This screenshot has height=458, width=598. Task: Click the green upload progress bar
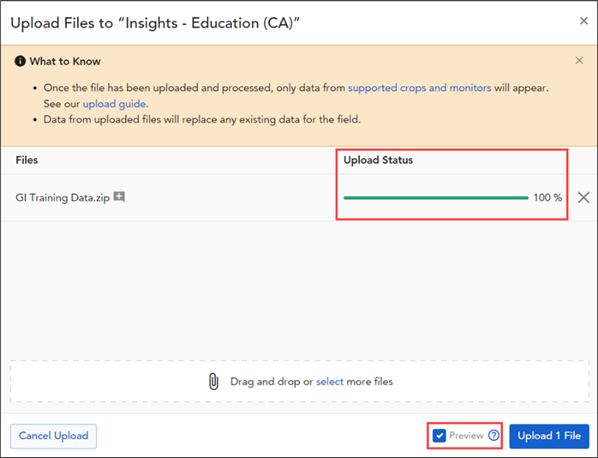(x=436, y=198)
